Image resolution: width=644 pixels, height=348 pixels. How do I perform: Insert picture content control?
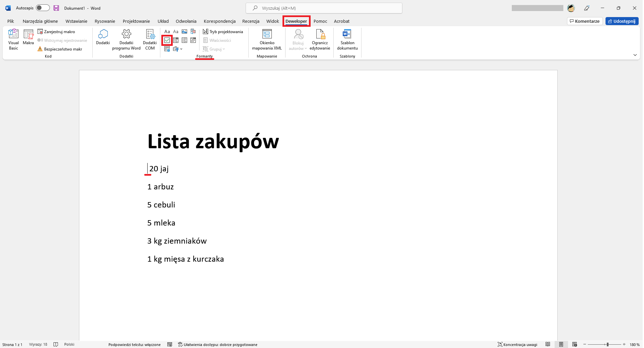coord(184,32)
